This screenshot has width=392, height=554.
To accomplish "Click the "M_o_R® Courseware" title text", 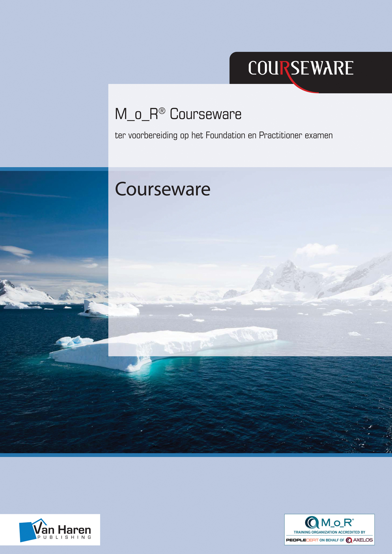I will (x=178, y=114).
